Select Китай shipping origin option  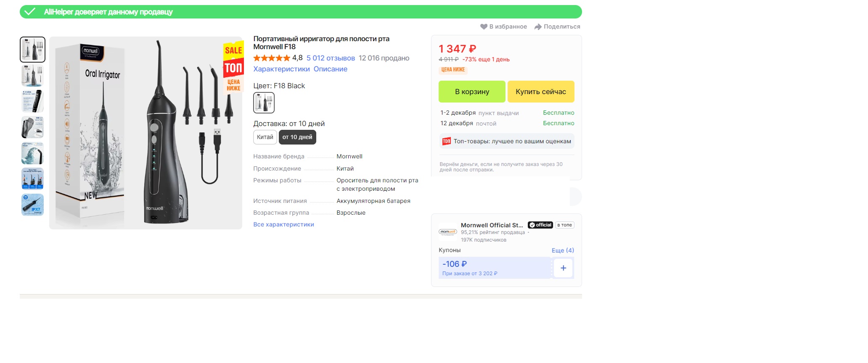[x=265, y=137]
